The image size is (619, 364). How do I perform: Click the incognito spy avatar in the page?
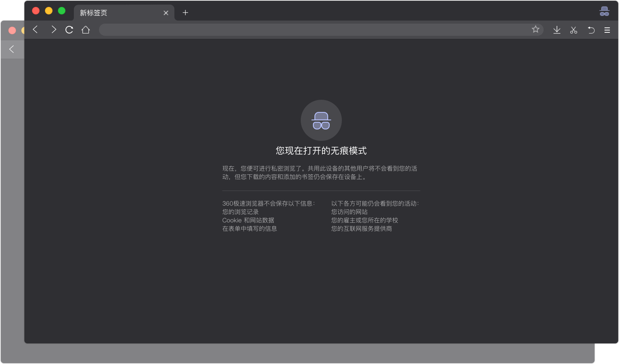point(322,120)
